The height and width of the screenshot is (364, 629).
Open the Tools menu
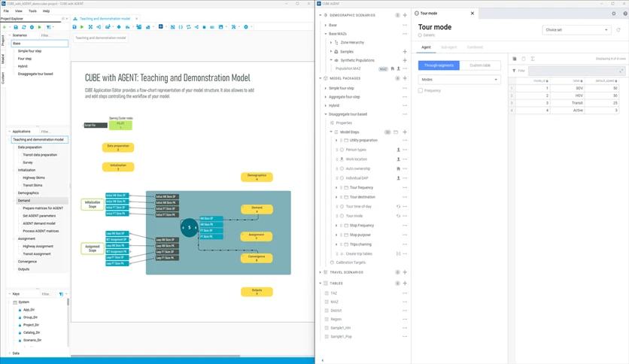pos(32,11)
